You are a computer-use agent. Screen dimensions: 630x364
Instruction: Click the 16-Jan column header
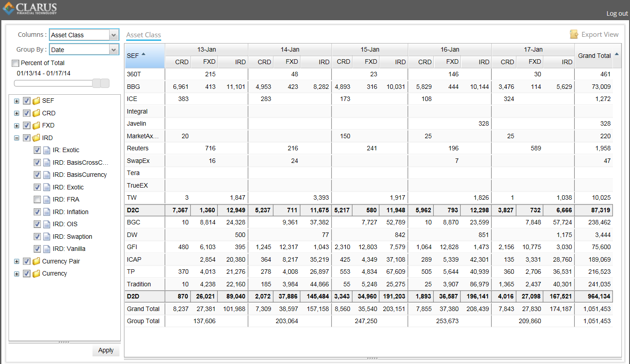pyautogui.click(x=450, y=49)
